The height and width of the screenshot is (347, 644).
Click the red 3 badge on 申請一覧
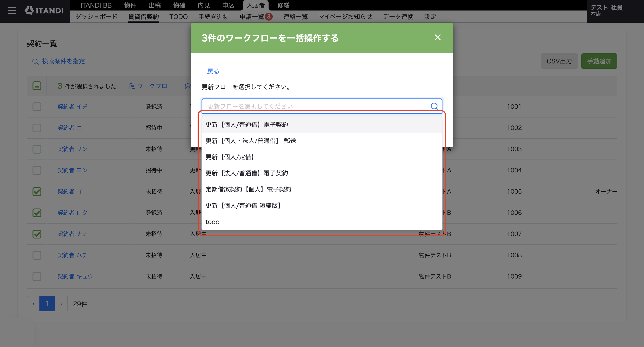269,16
